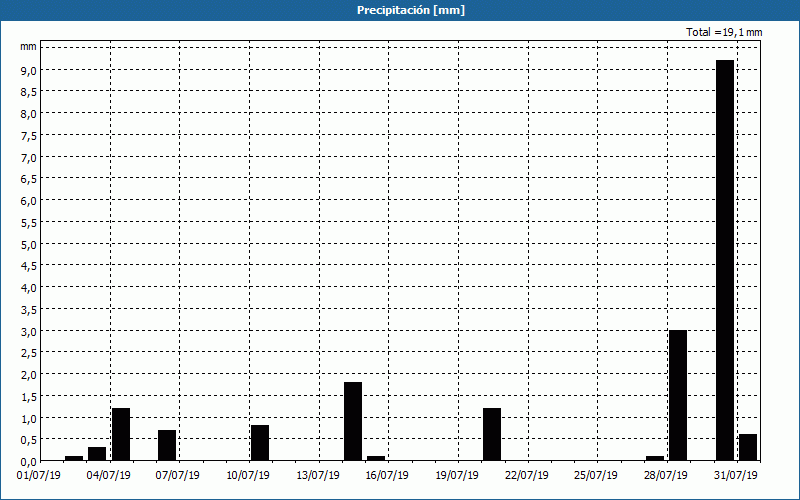Select the 1,0 y-axis label
This screenshot has width=800, height=500.
(29, 418)
